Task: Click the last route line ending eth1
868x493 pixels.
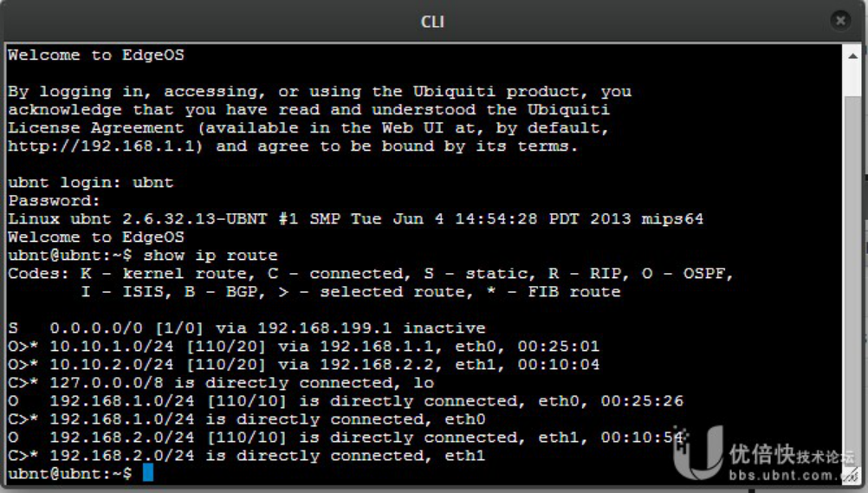Action: pyautogui.click(x=246, y=456)
